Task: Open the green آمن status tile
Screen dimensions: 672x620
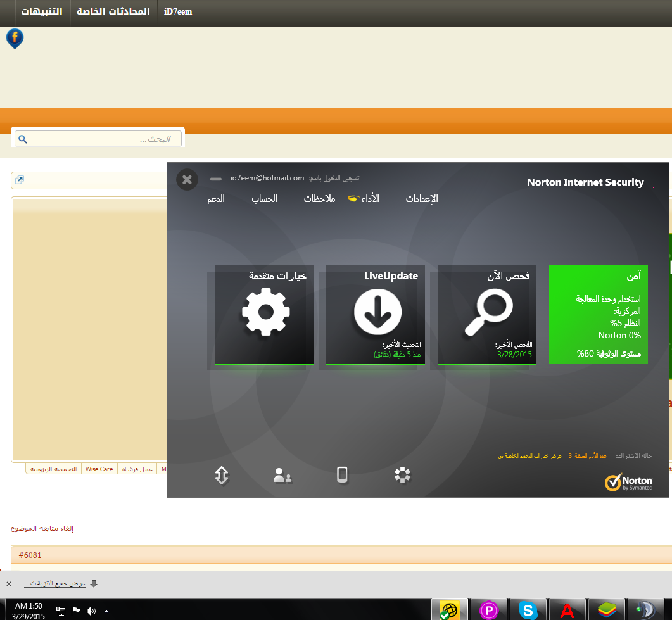Action: 599,315
